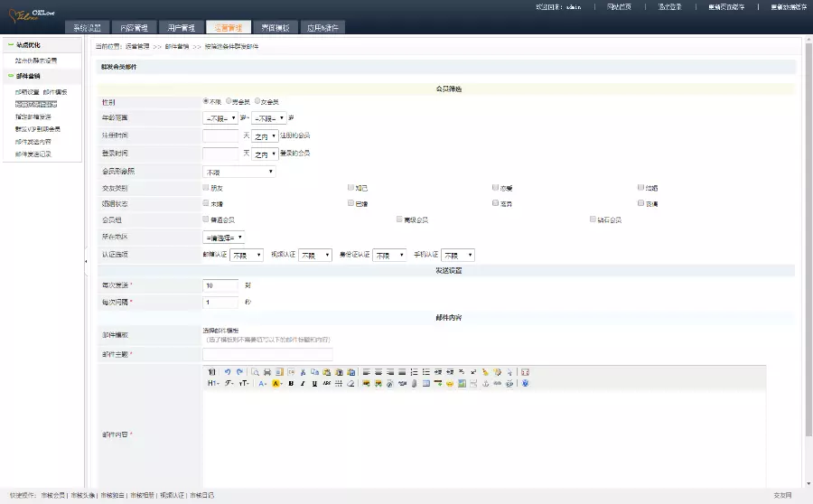Click the align left icon in editor
Viewport: 813px width, 504px height.
point(366,372)
